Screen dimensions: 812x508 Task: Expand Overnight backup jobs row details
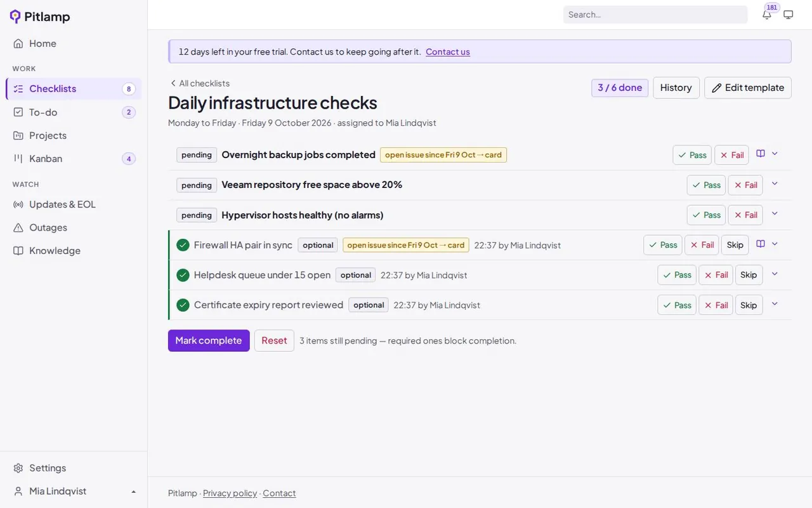pyautogui.click(x=775, y=154)
